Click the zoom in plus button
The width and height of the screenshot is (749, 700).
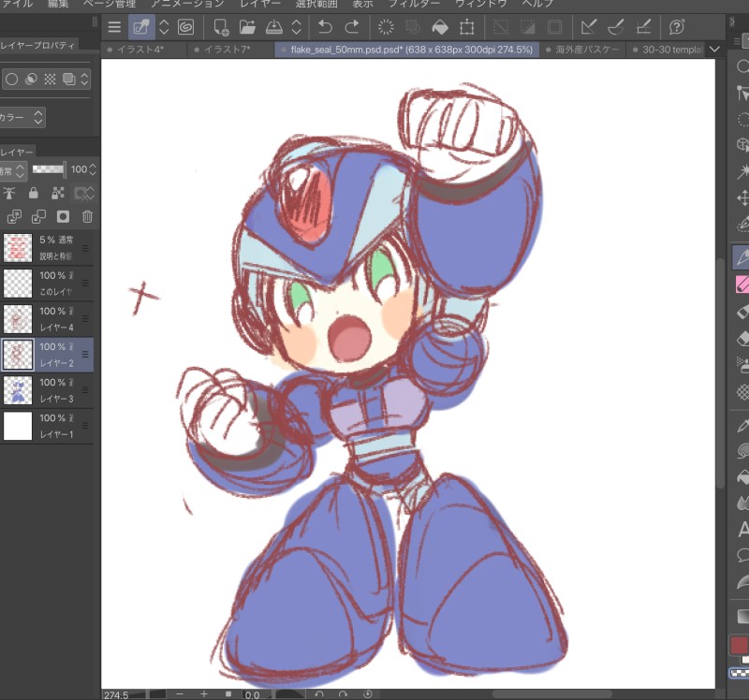pos(204,693)
